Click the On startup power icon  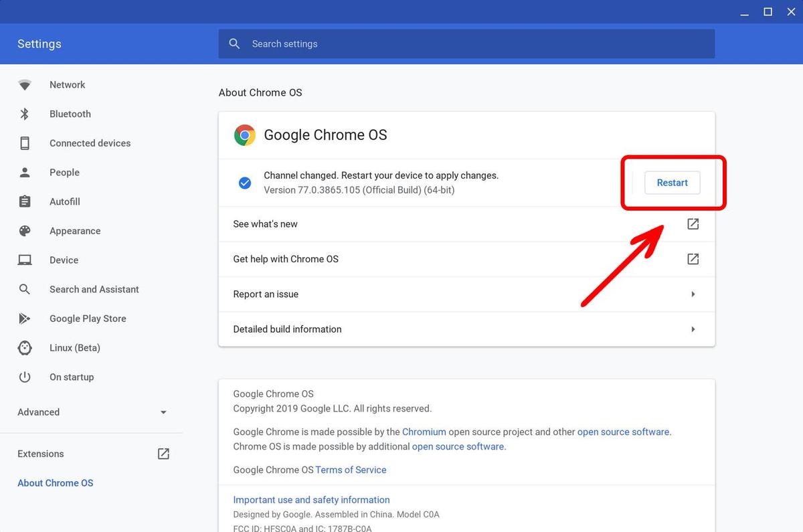(x=25, y=377)
